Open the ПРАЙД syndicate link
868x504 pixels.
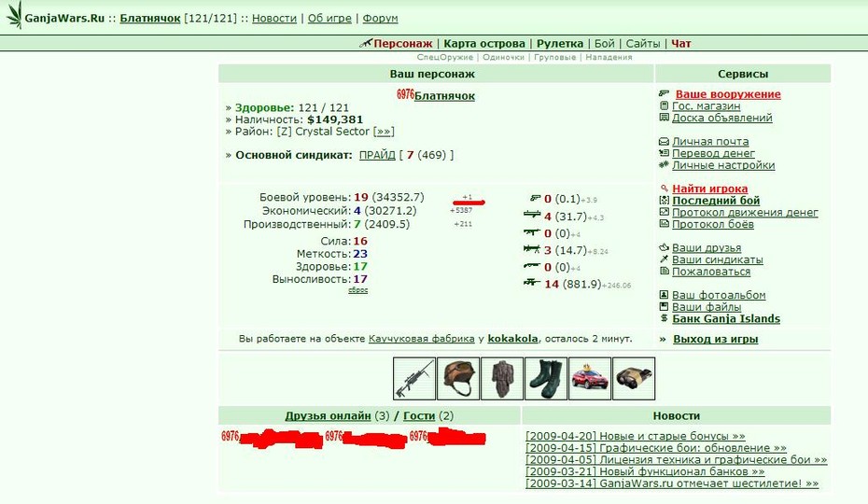pos(377,155)
